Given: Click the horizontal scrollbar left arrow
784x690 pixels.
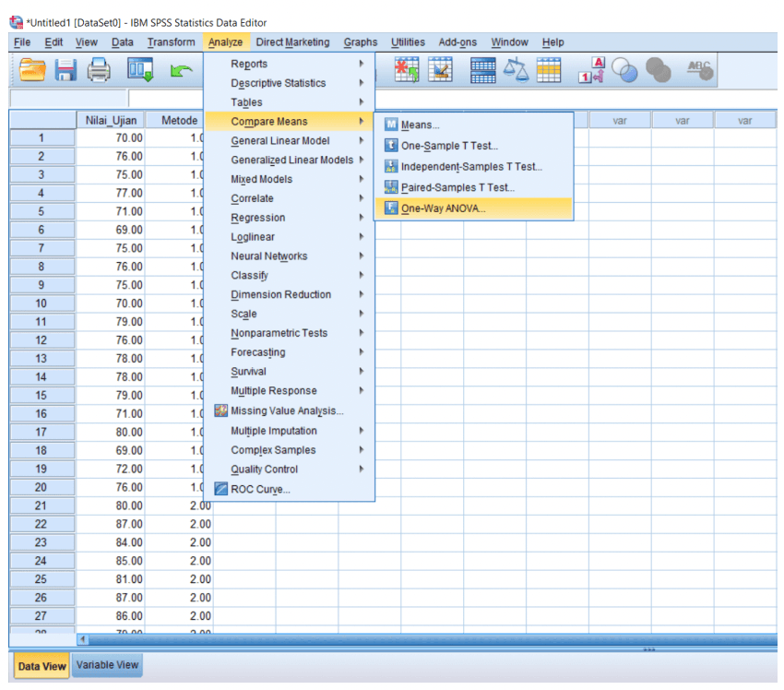Looking at the screenshot, I should 83,639.
